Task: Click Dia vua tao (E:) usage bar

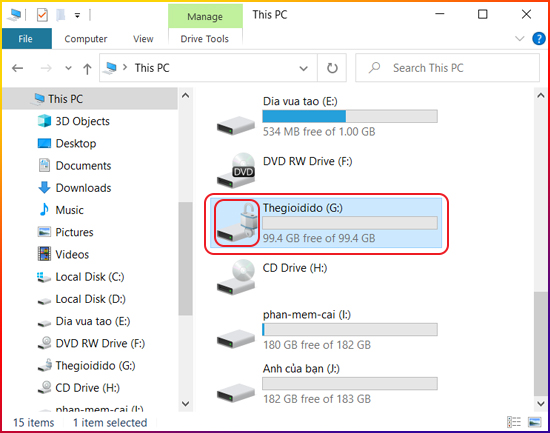Action: (350, 116)
